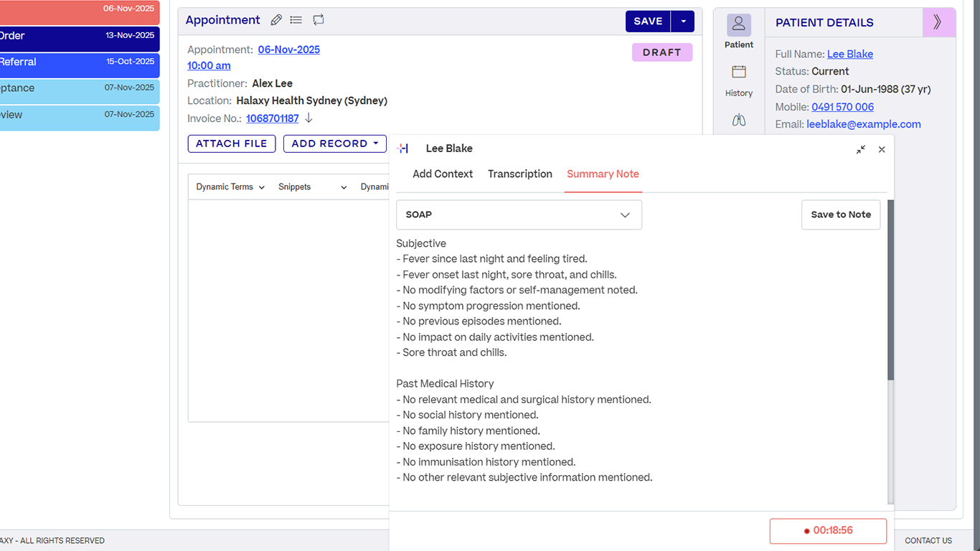Stop recording at the 00:18:56 timer button

pyautogui.click(x=828, y=531)
